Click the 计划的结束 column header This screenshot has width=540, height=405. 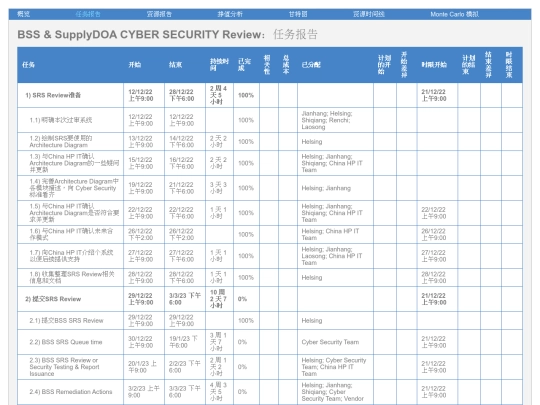[468, 65]
